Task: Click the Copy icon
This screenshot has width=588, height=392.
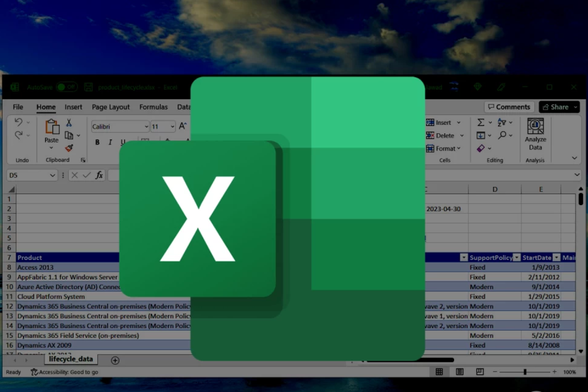Action: (x=69, y=135)
